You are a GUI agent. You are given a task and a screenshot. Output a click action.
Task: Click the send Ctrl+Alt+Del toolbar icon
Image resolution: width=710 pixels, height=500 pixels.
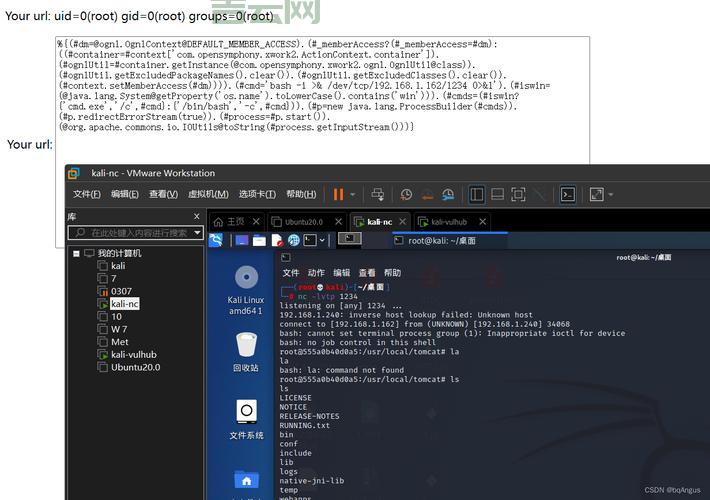tap(378, 194)
